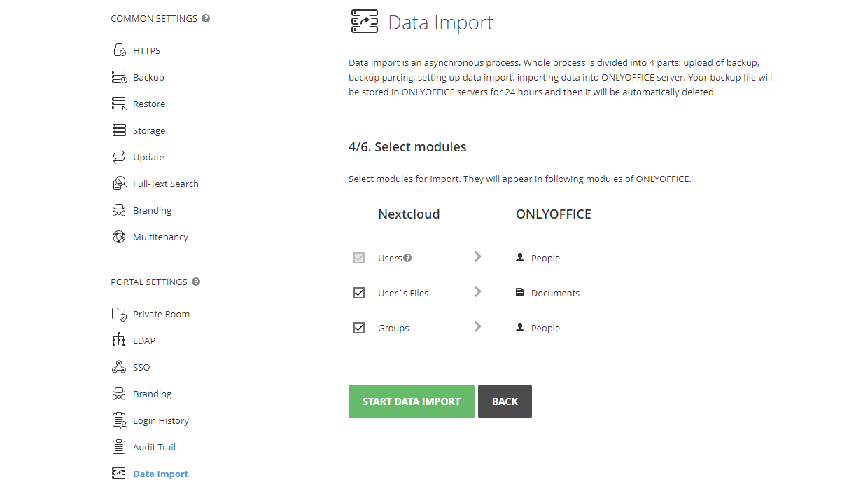The width and height of the screenshot is (868, 496).
Task: Uncheck the Groups checkbox
Action: (x=359, y=327)
